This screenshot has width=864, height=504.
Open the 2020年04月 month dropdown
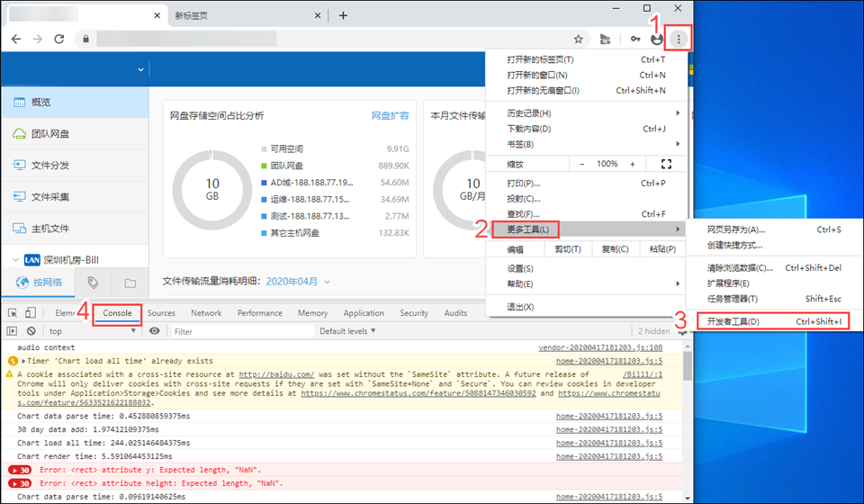coord(298,282)
